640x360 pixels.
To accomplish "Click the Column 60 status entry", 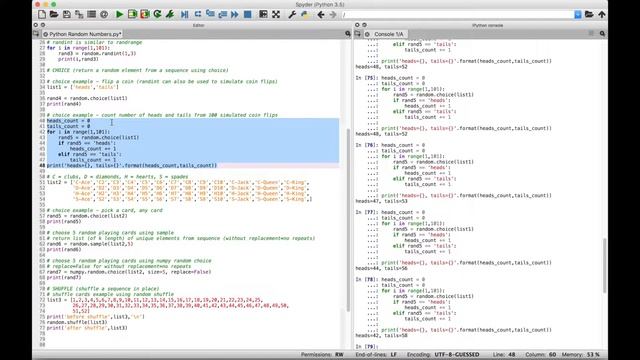I will point(540,355).
